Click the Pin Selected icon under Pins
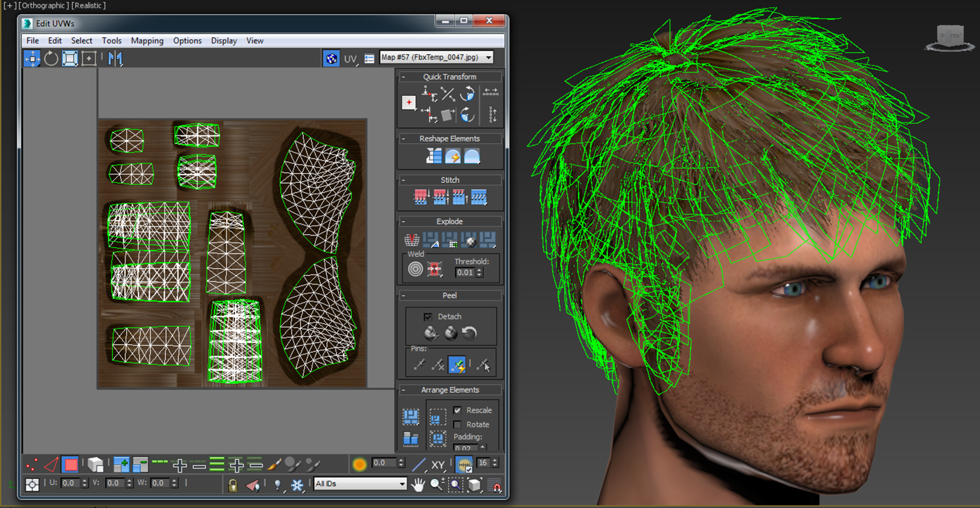 419,364
